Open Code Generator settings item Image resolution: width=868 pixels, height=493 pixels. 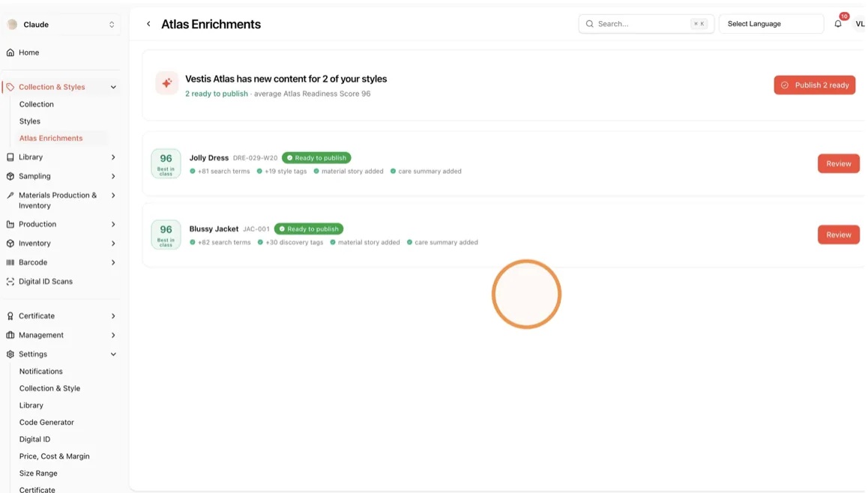point(46,422)
